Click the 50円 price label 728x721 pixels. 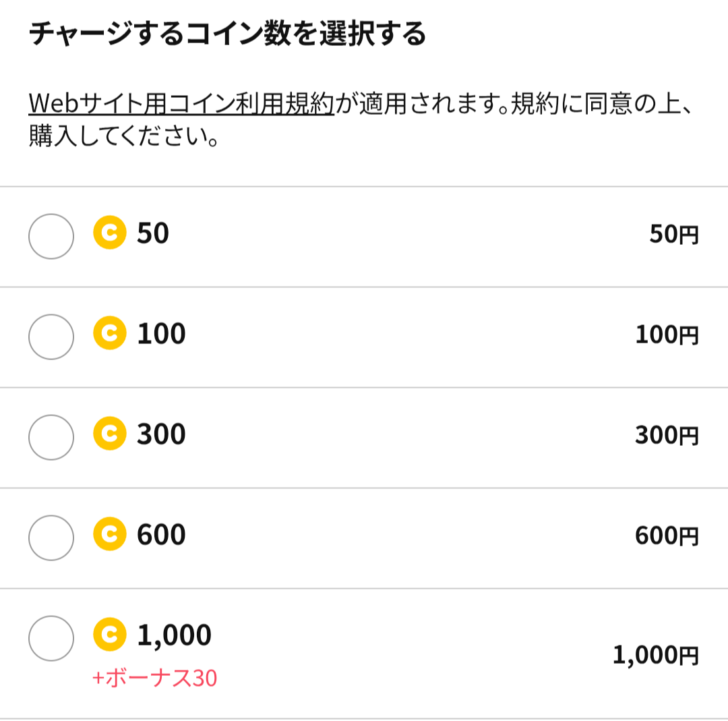[674, 233]
